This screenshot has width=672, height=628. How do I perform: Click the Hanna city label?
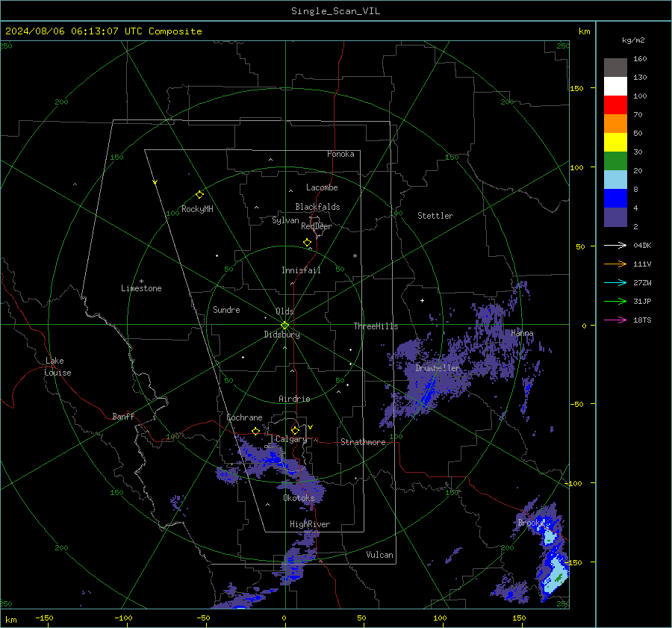[522, 333]
